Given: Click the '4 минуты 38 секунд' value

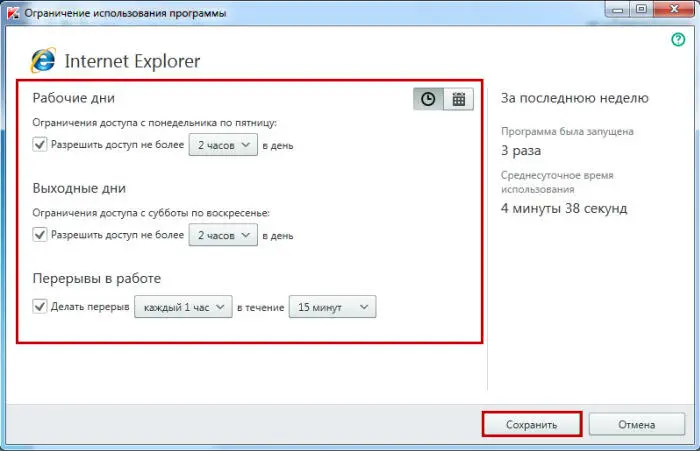Looking at the screenshot, I should point(564,208).
